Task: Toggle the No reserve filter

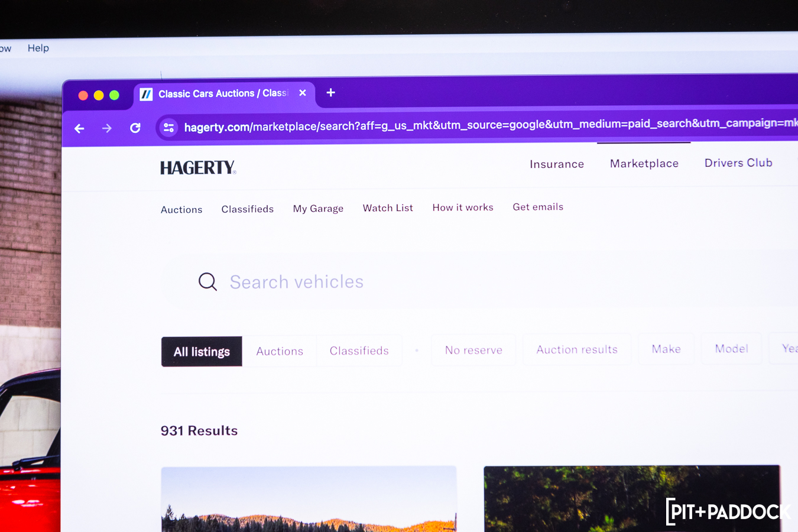Action: 473,350
